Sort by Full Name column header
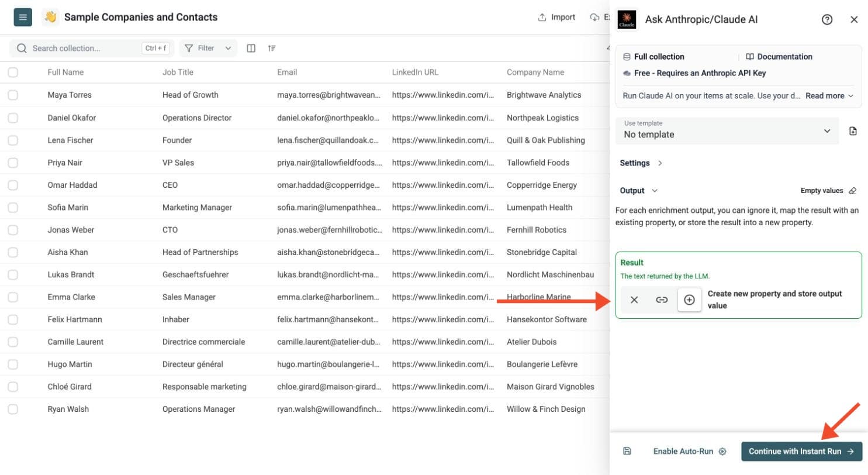The image size is (868, 475). coord(65,73)
